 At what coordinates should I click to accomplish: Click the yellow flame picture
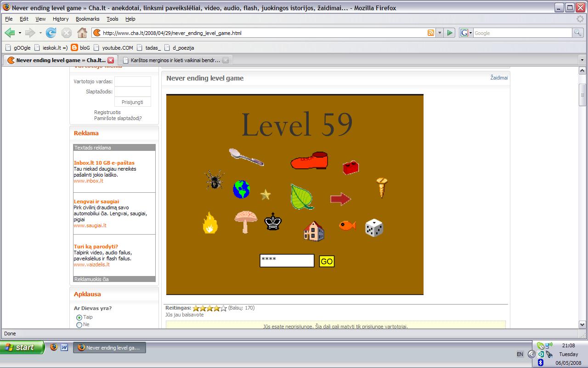click(210, 223)
